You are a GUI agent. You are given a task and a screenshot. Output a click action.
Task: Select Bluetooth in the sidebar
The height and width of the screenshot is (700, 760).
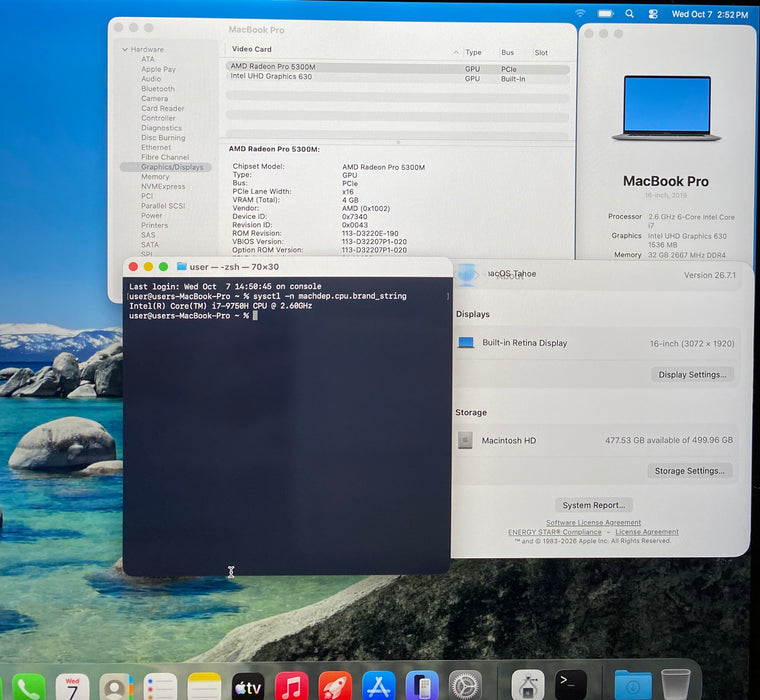[158, 89]
